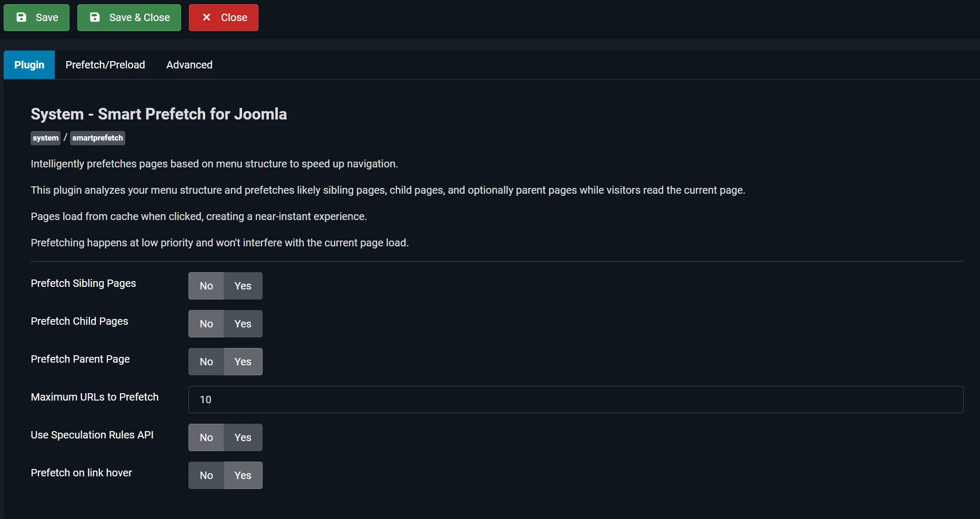Click the 'system' badge label
This screenshot has height=519, width=980.
[x=45, y=138]
